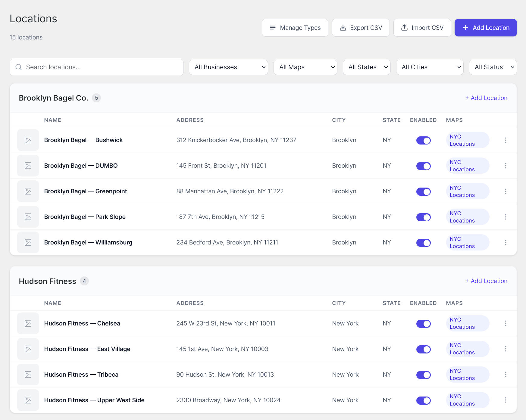526x420 pixels.
Task: Open kebab menu for Brooklyn Bagel — Williamsburg
Action: 506,242
